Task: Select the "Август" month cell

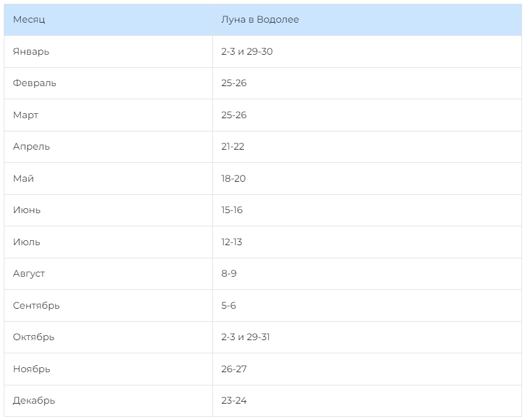Action: (29, 274)
